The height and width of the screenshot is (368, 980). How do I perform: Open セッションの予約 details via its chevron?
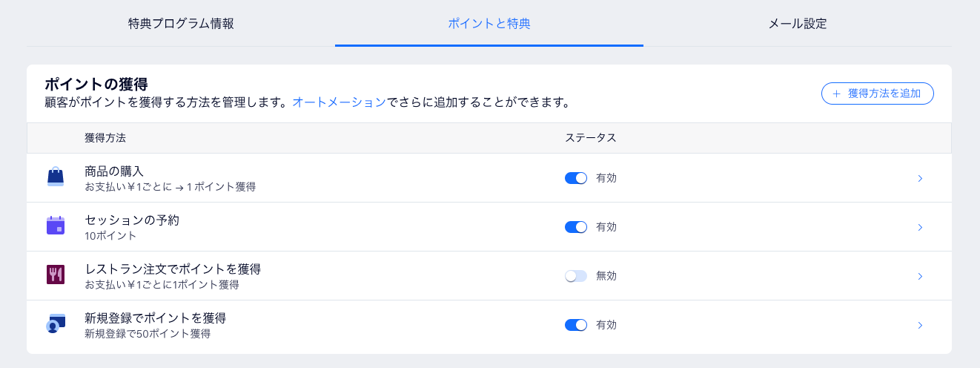(x=920, y=227)
